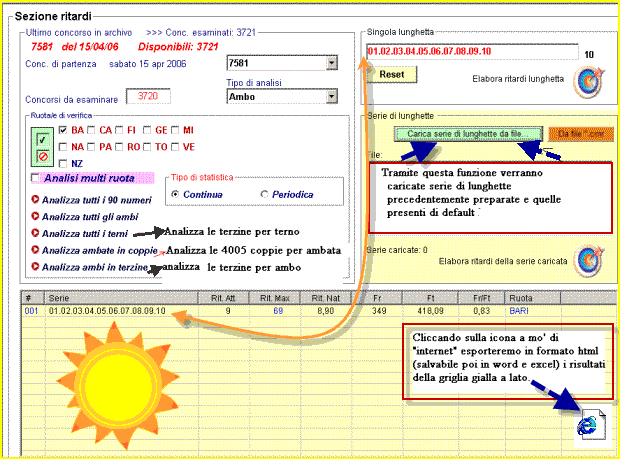Click the red arrow beside Analizza tutti i terni
620x459 pixels.
coord(35,233)
